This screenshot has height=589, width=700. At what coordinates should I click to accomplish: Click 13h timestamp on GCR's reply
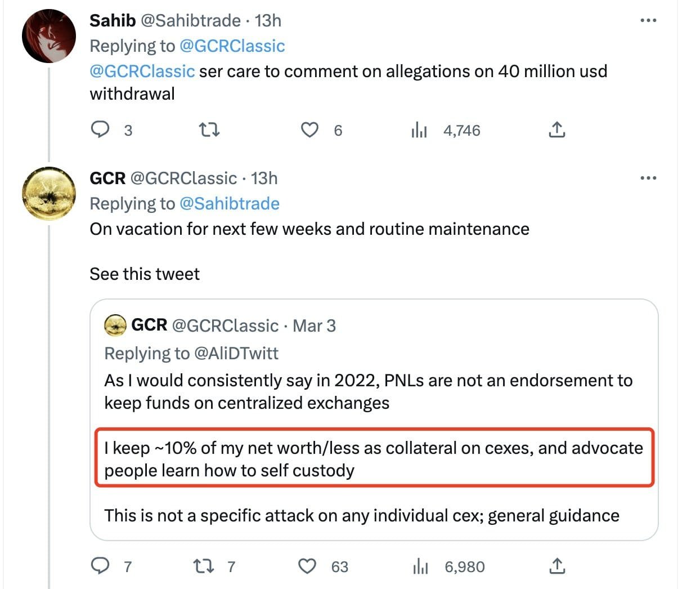(x=264, y=179)
